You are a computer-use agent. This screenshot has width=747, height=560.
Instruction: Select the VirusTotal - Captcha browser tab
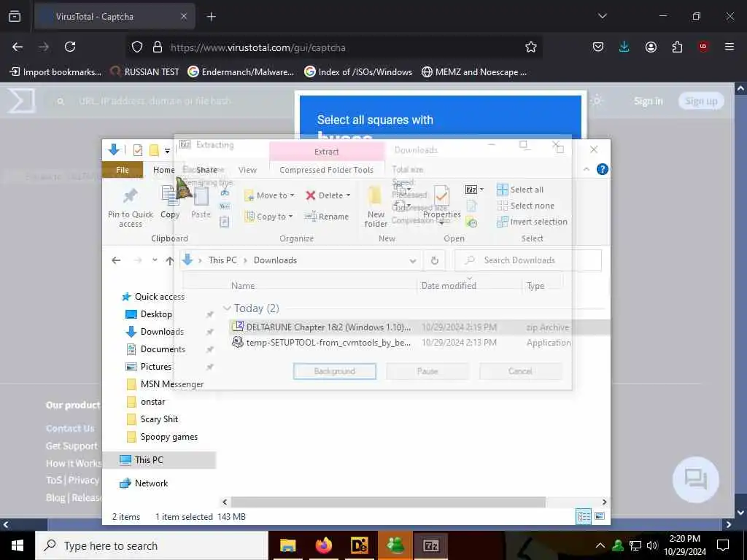click(115, 16)
